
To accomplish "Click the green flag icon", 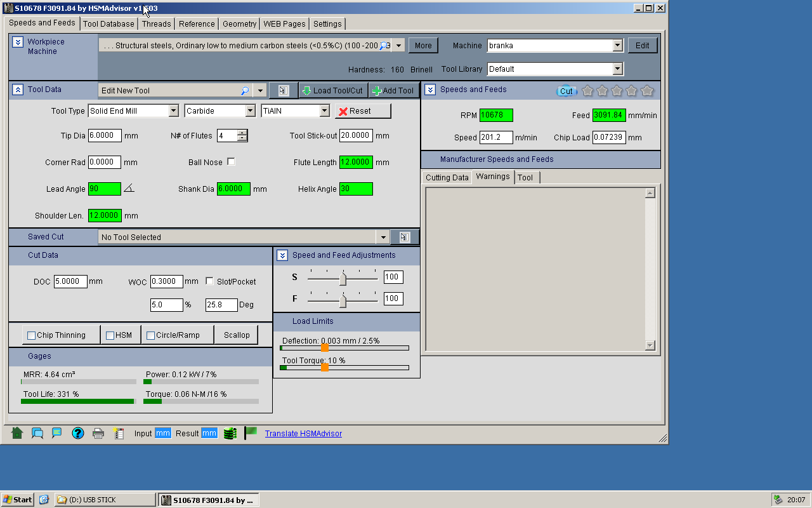I will [251, 432].
